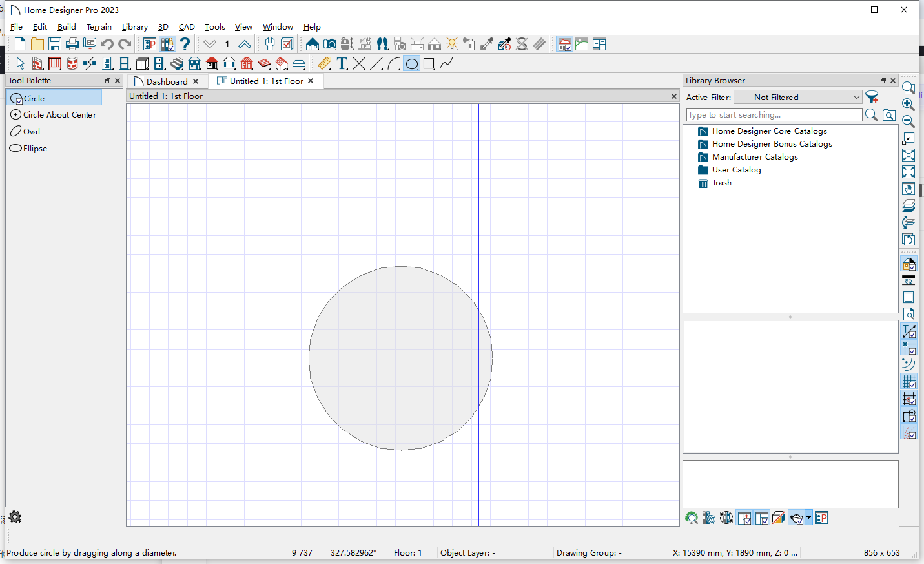
Task: Undock the Library Browser panel
Action: (883, 81)
